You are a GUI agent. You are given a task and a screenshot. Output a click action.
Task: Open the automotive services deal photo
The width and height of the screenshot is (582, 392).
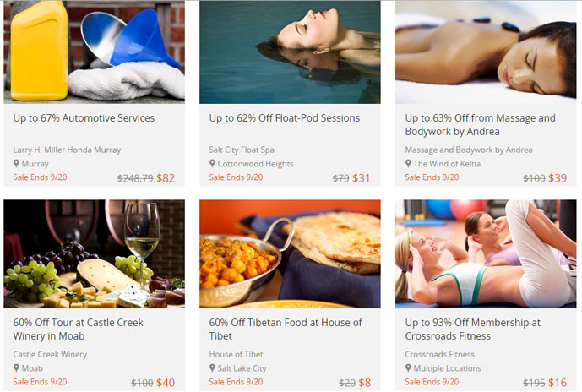tap(95, 52)
